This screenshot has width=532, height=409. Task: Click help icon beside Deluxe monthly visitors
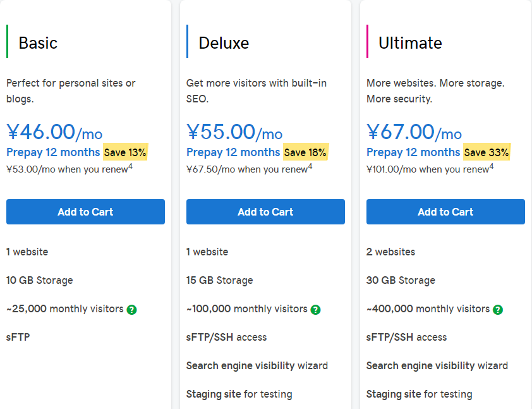click(x=315, y=310)
